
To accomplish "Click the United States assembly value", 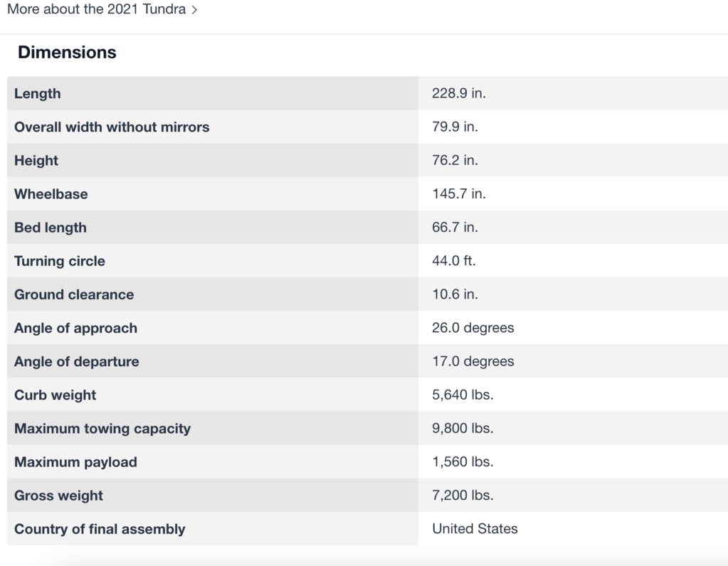I will 475,529.
